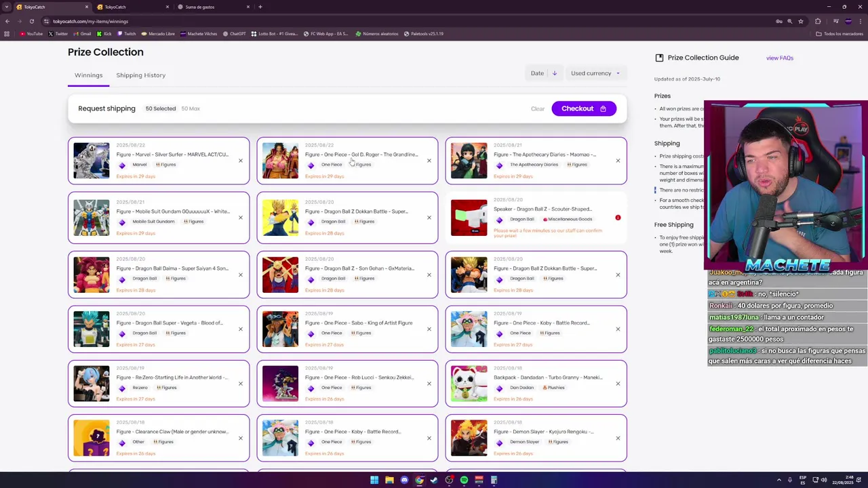Screen dimensions: 868x488
Task: Clear all selected prizes
Action: point(538,108)
